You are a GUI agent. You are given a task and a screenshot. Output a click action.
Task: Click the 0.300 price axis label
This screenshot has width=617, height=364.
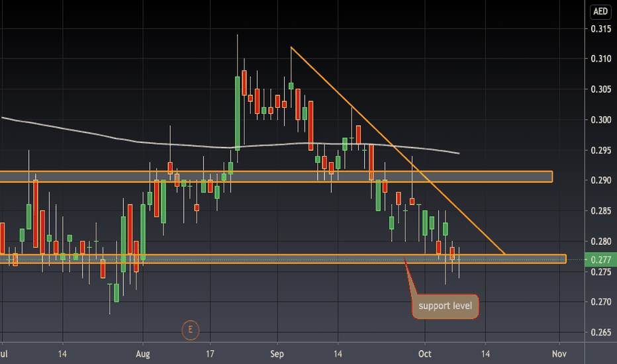(x=601, y=120)
